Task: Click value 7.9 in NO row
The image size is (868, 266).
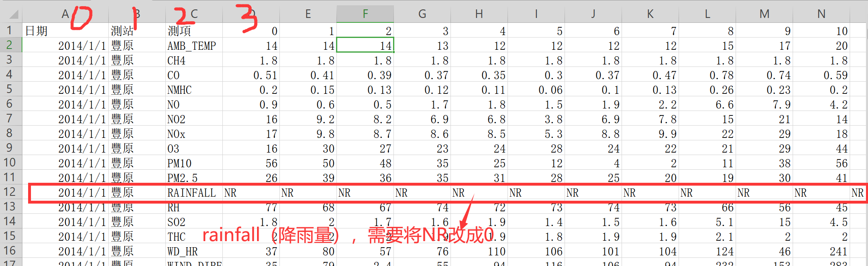Action: (x=764, y=104)
